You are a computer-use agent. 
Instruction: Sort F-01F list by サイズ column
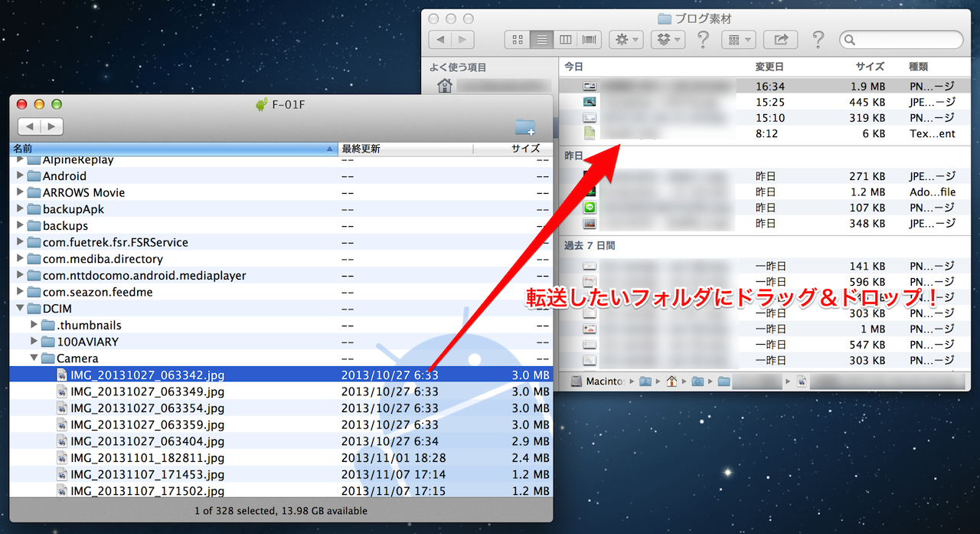coord(512,149)
